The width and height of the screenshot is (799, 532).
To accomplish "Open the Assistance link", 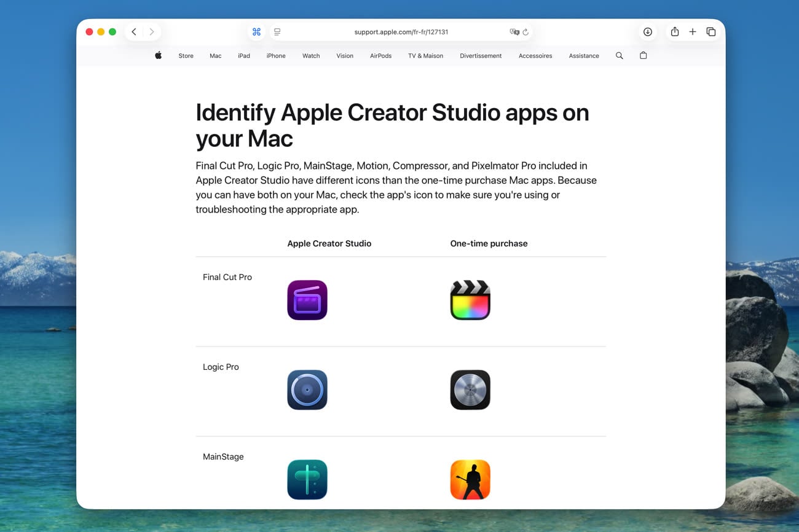I will (x=584, y=56).
